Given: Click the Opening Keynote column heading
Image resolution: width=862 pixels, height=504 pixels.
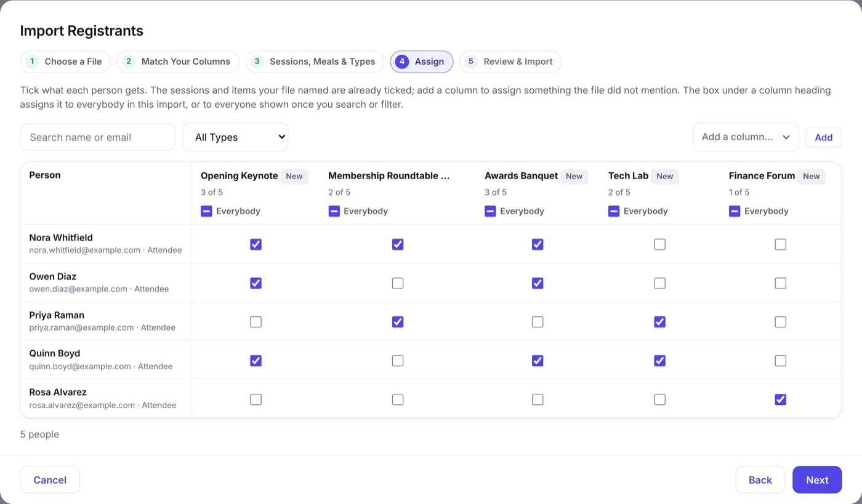Looking at the screenshot, I should (240, 176).
